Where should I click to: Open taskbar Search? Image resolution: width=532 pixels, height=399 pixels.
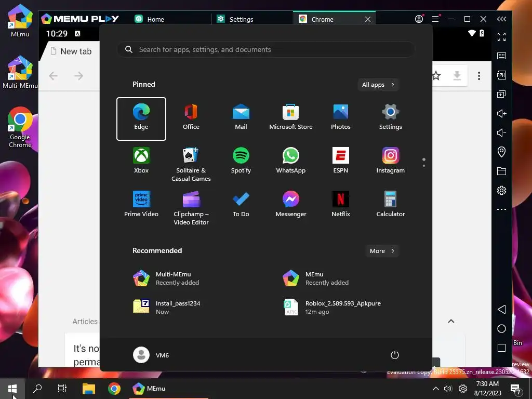point(37,389)
